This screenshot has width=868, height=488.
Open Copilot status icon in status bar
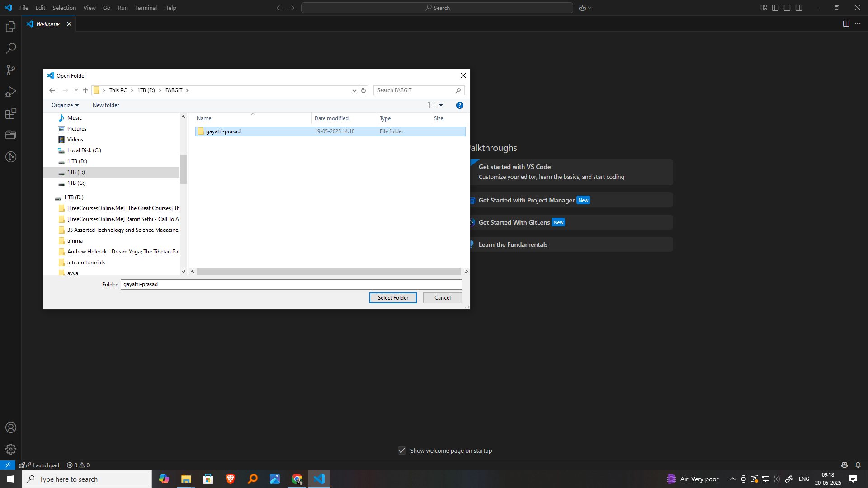(x=844, y=465)
